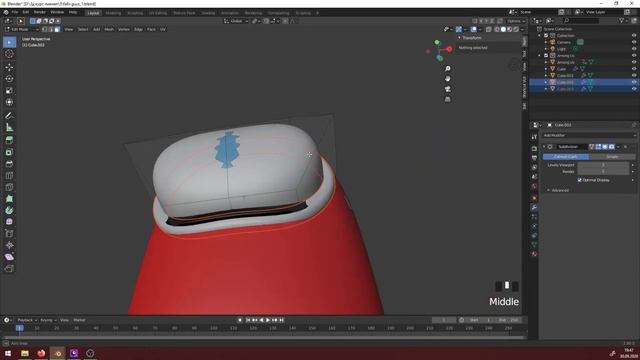Select the Rotate tool

(9, 79)
